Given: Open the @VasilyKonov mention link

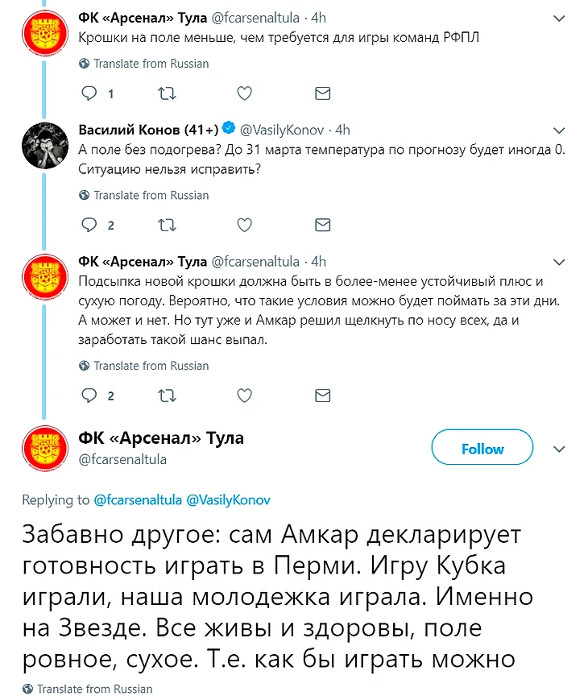Looking at the screenshot, I should (x=228, y=500).
